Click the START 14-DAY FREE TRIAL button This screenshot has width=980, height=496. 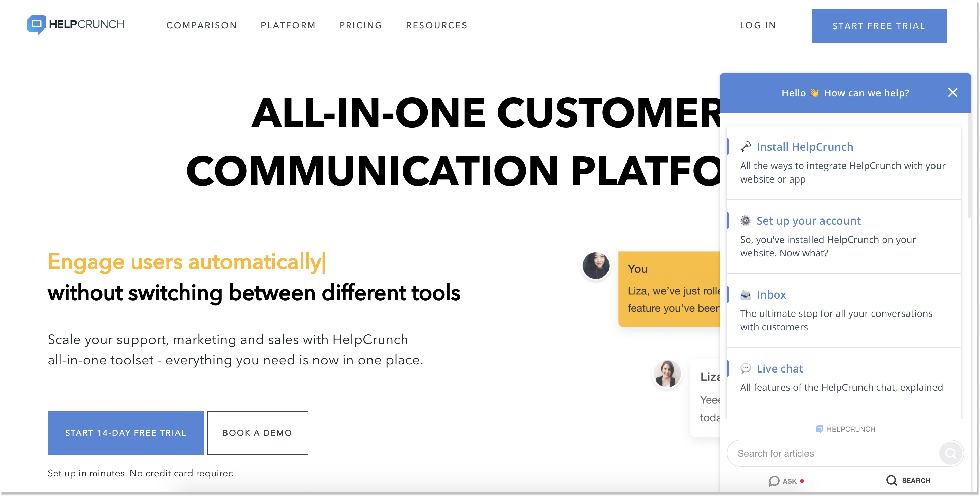tap(126, 433)
